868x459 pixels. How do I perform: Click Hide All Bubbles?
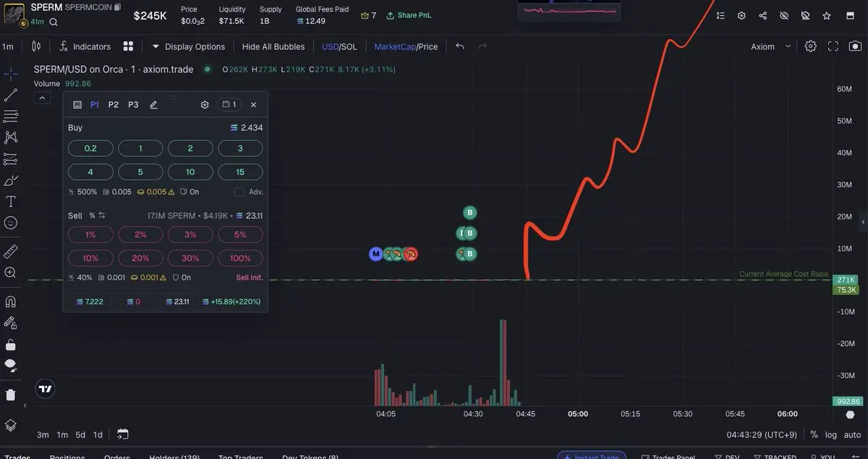click(273, 46)
